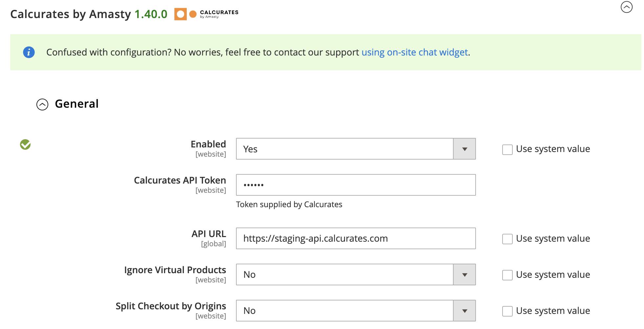Click the Split Checkout by Origins label
Image resolution: width=644 pixels, height=329 pixels.
pos(171,306)
